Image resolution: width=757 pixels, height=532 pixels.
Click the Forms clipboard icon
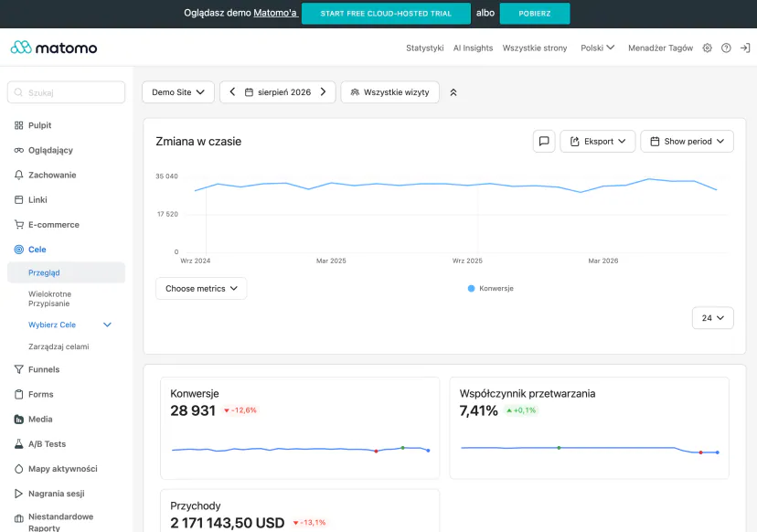pyautogui.click(x=19, y=394)
